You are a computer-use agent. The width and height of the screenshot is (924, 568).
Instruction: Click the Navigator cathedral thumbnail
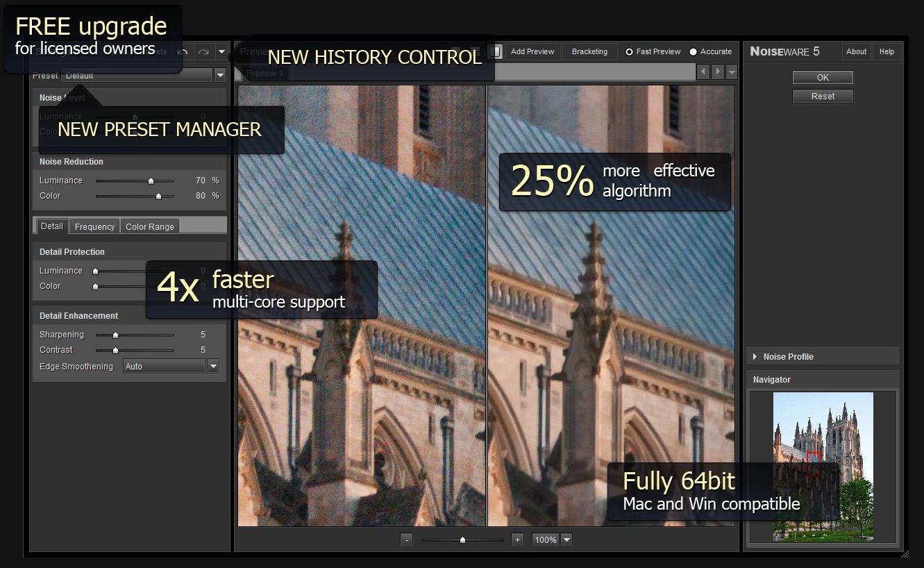point(823,465)
